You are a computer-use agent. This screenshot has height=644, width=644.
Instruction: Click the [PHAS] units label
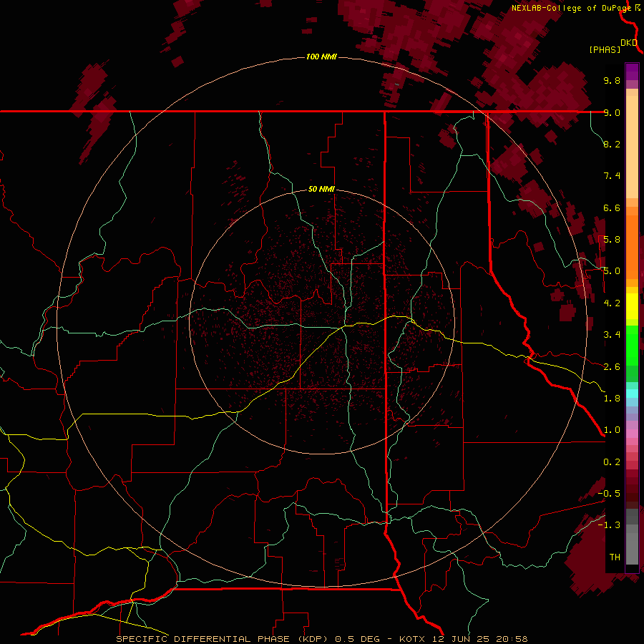(x=605, y=49)
